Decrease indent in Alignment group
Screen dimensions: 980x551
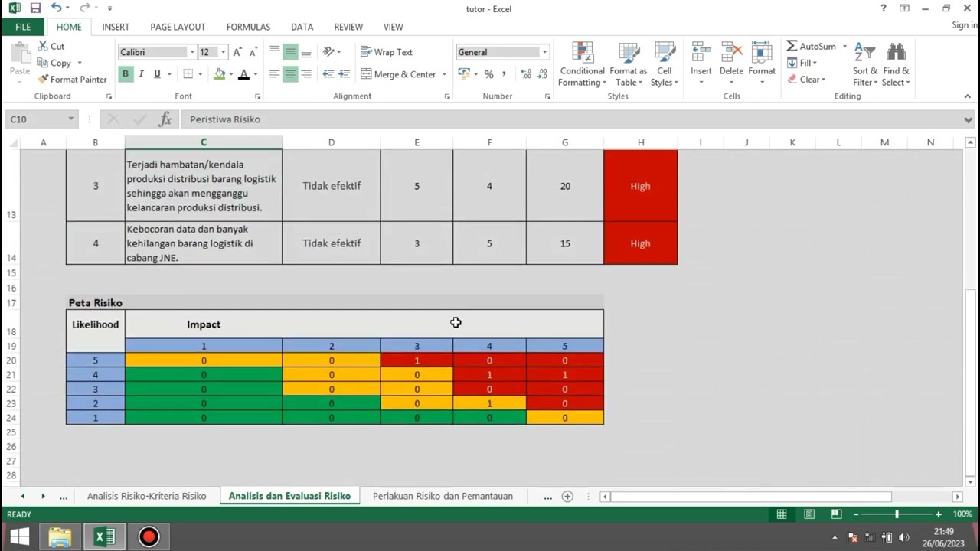click(x=328, y=74)
